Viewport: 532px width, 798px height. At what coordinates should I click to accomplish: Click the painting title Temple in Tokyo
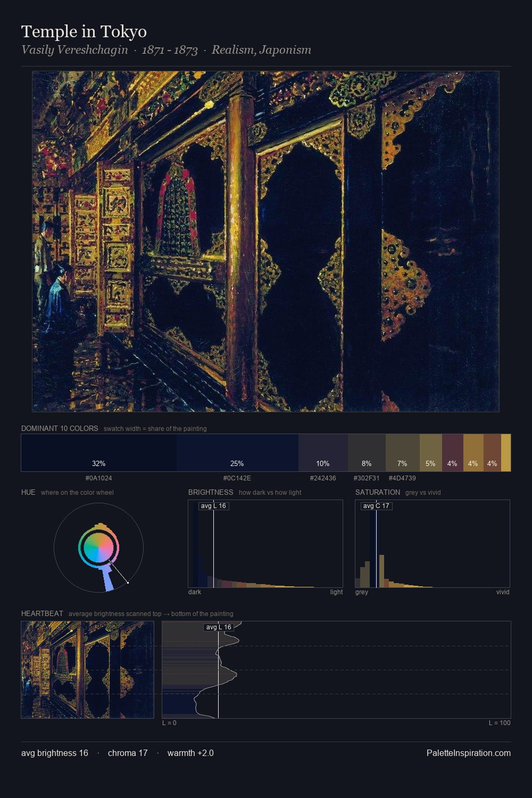(x=84, y=31)
